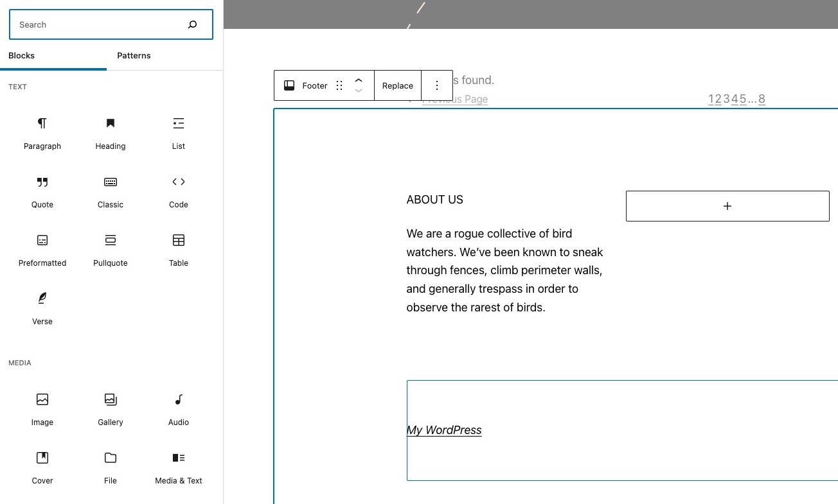Insert a Paragraph block
This screenshot has width=838, height=504.
click(x=42, y=134)
